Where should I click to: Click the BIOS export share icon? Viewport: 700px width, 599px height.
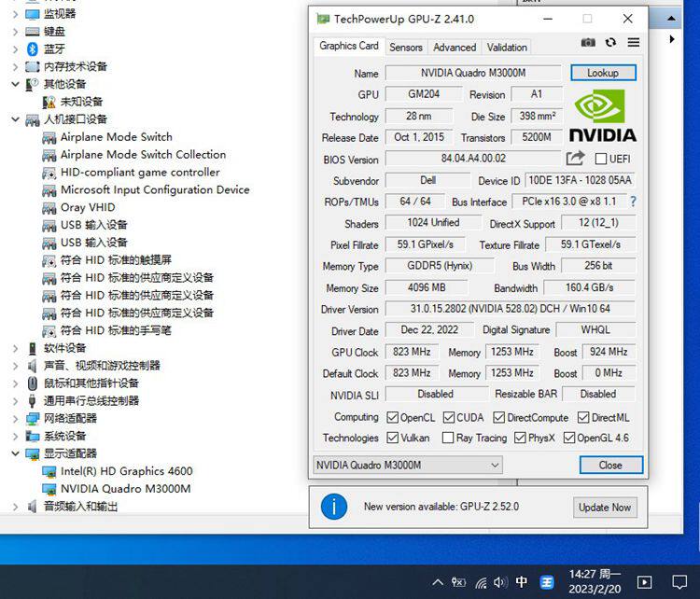[x=575, y=158]
